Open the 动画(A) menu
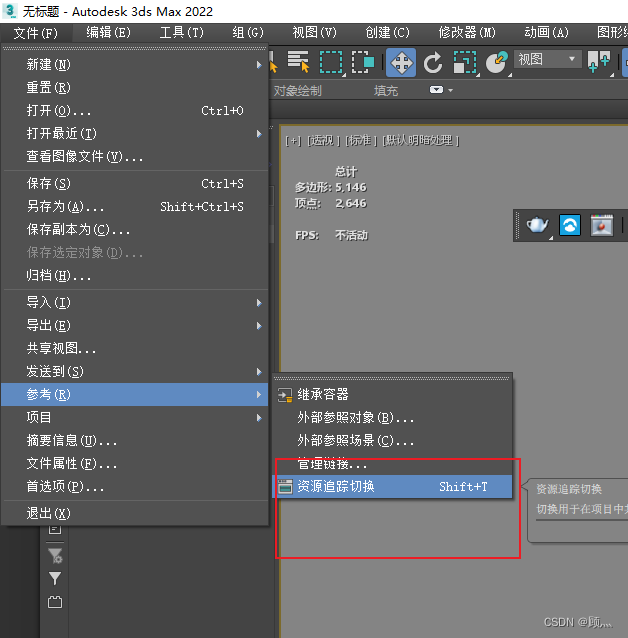 (x=546, y=33)
